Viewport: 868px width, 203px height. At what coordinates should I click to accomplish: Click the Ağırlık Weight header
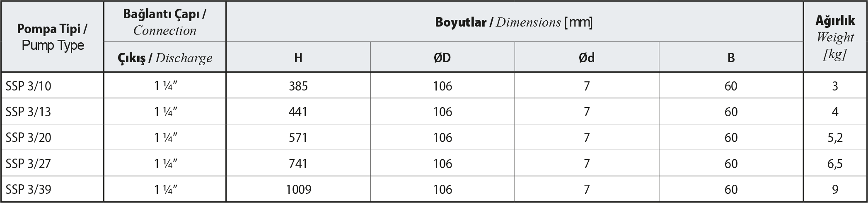(835, 37)
